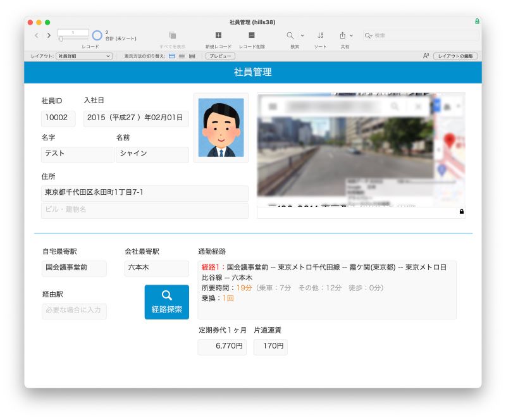This screenshot has height=420, width=506.
Task: Click the text formatting Aa icon
Action: 426,56
